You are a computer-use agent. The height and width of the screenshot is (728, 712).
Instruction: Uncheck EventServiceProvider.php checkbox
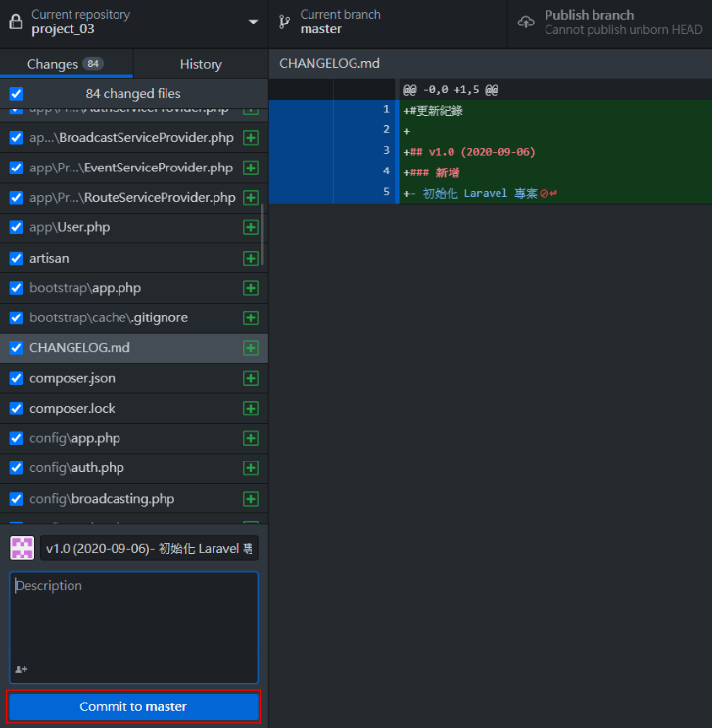[x=17, y=168]
